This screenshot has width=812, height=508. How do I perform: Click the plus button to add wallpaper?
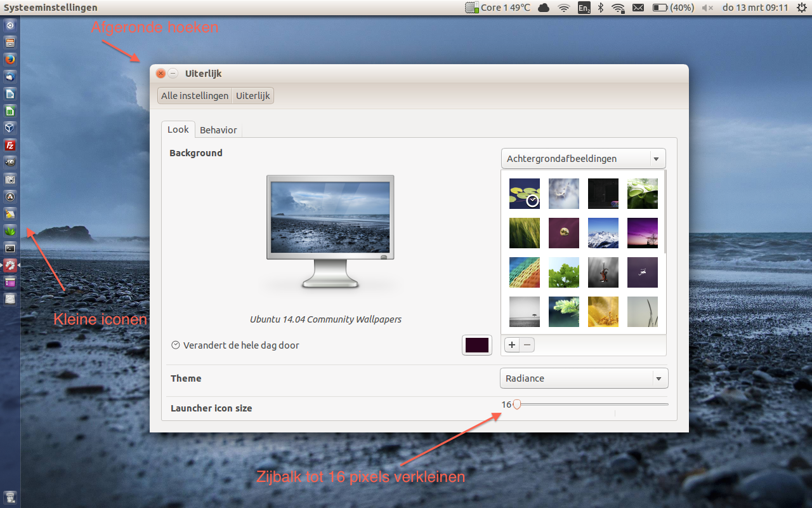click(512, 345)
